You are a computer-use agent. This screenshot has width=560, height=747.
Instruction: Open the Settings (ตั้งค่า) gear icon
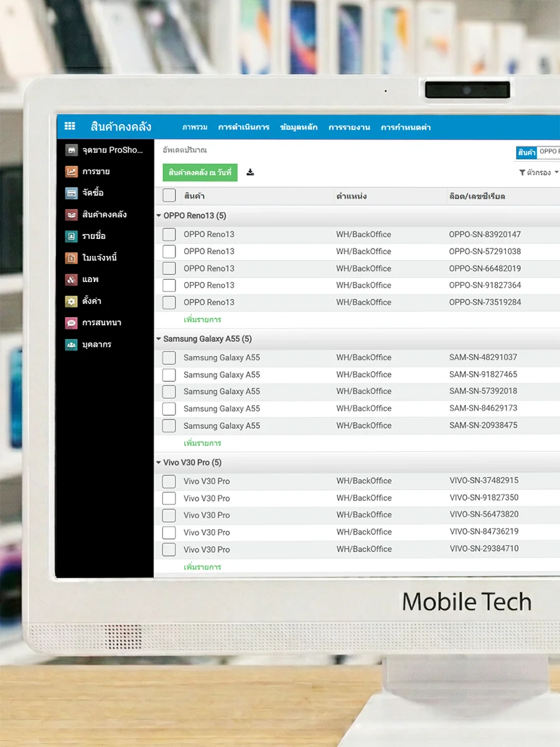[72, 301]
